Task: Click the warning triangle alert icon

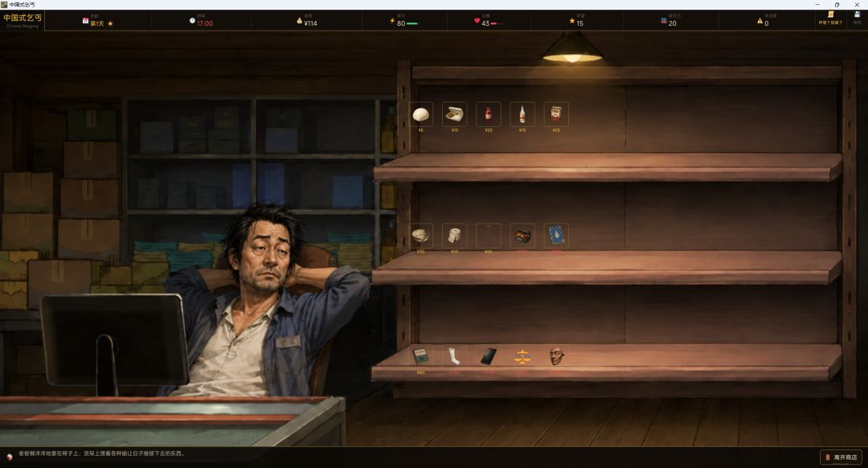Action: [759, 21]
